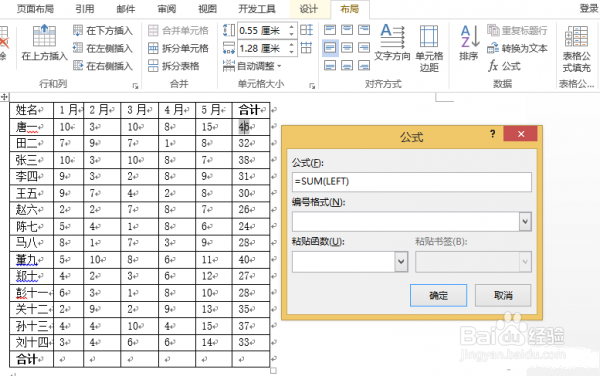The width and height of the screenshot is (600, 376).
Task: Align cell text bottom right
Action: point(364,65)
